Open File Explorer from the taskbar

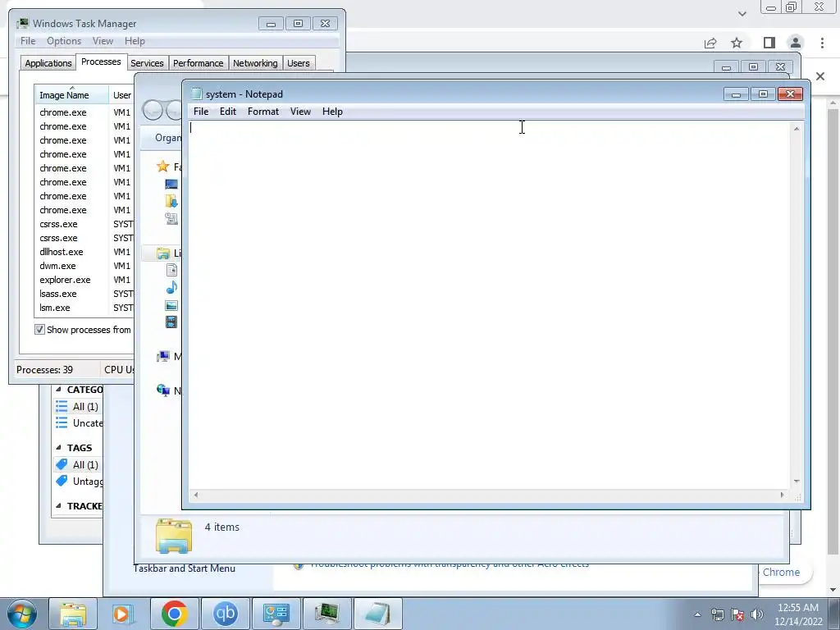(73, 614)
